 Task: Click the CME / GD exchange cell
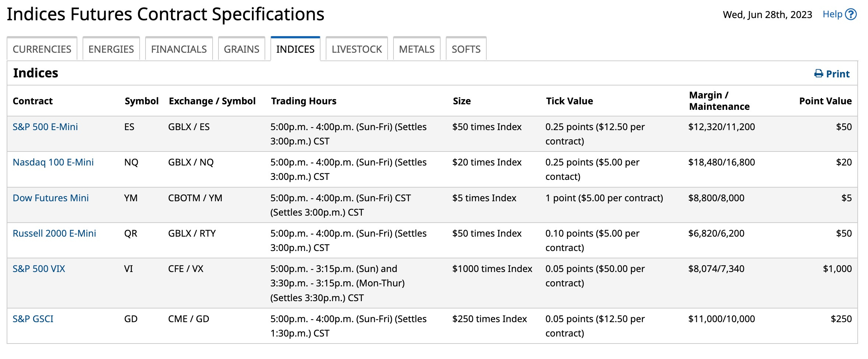pyautogui.click(x=189, y=319)
